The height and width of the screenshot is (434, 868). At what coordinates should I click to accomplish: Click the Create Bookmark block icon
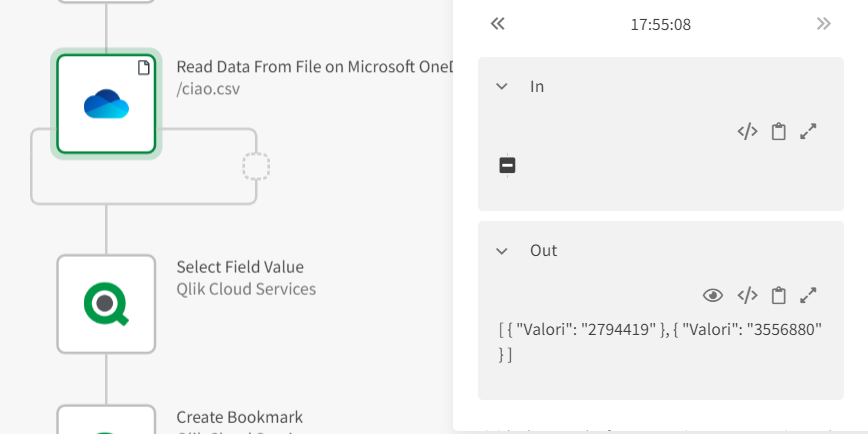coord(106,422)
